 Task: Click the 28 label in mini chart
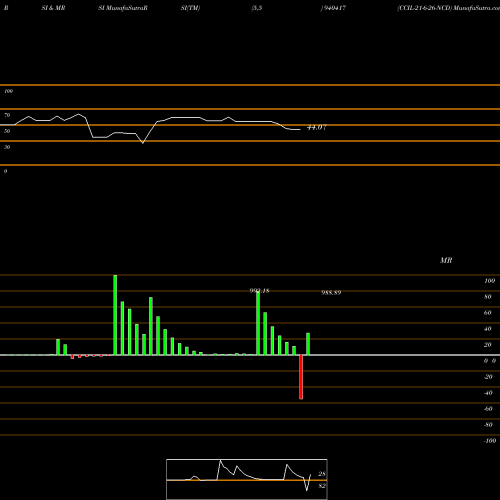click(322, 474)
